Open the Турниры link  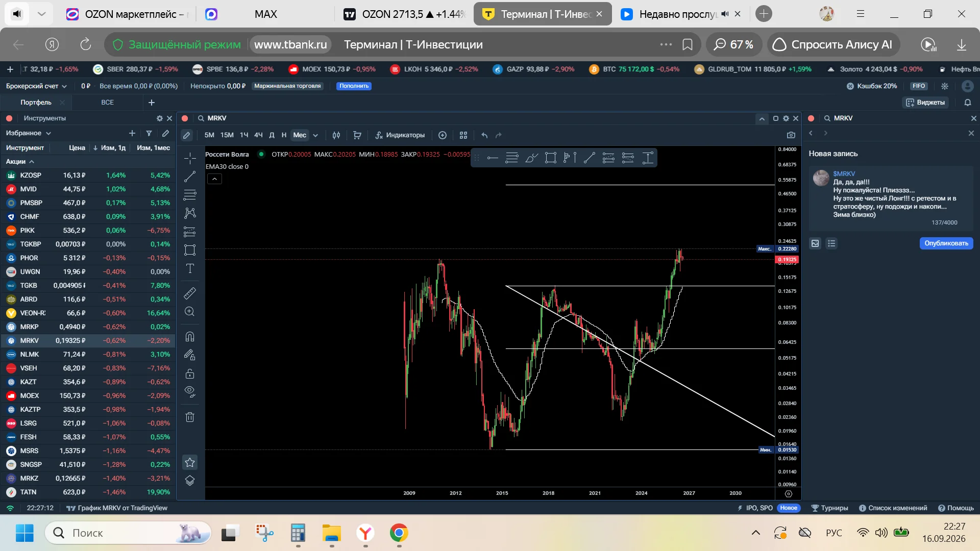829,508
